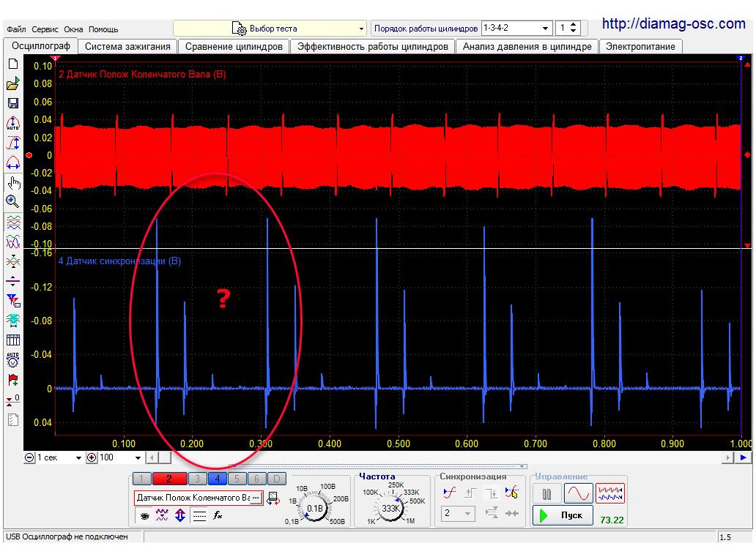This screenshot has height=546, width=756.
Task: Choose falling edge trigger icon
Action: (492, 493)
